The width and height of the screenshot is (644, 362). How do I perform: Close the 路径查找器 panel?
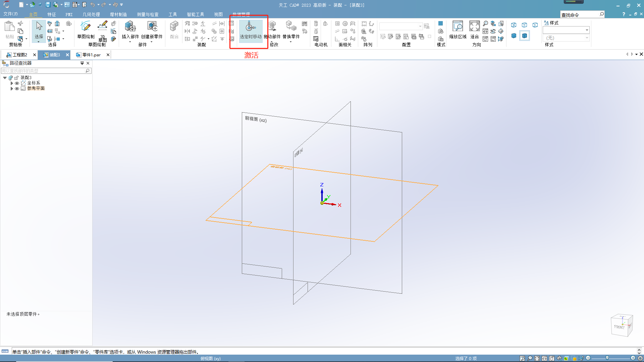(88, 63)
